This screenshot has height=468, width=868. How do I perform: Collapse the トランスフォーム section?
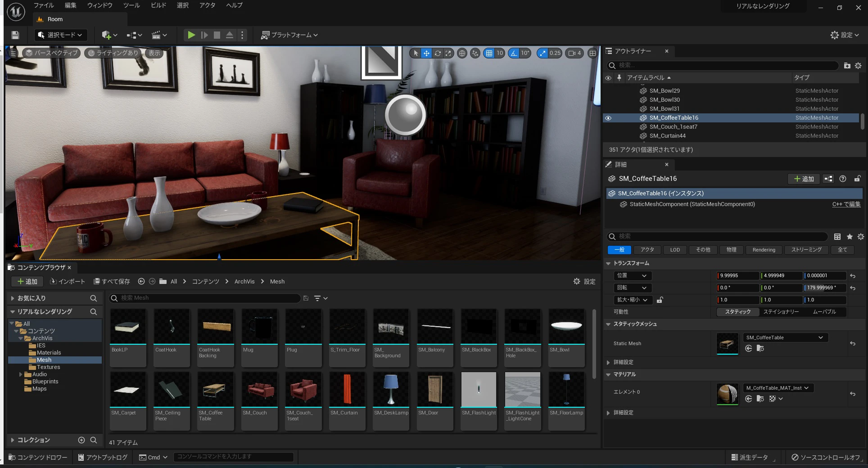point(608,263)
